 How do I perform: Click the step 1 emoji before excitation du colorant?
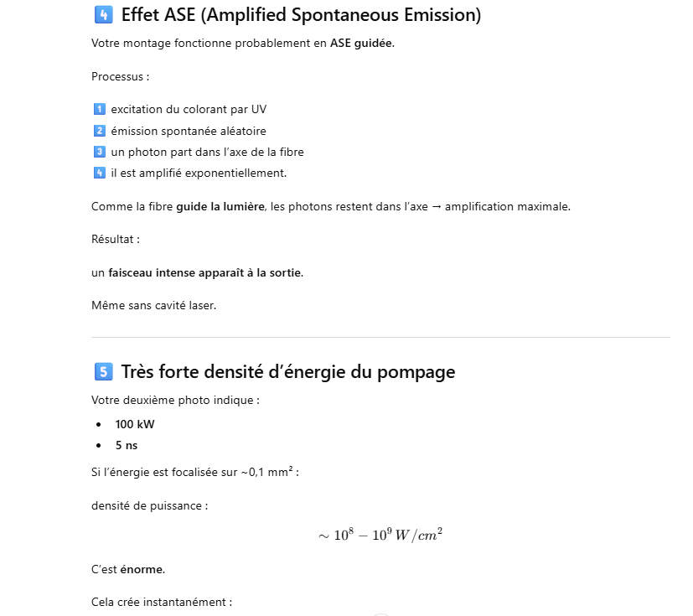coord(99,109)
